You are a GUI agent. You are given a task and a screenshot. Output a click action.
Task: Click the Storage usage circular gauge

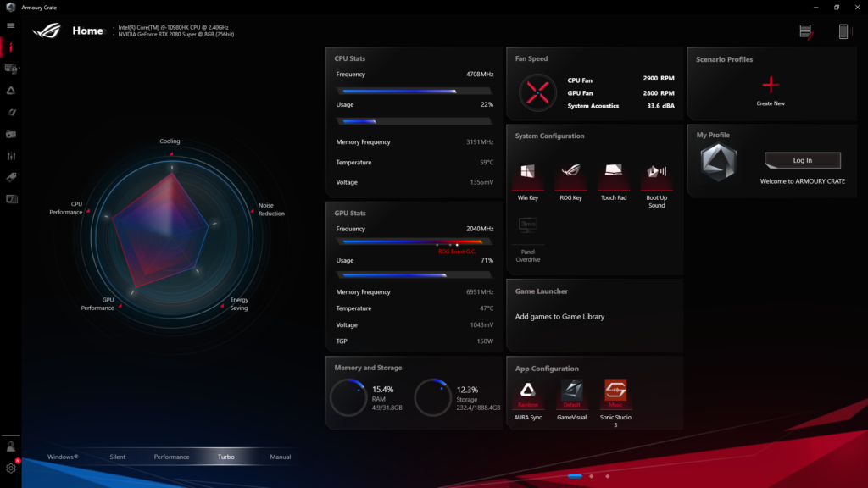[x=433, y=397]
